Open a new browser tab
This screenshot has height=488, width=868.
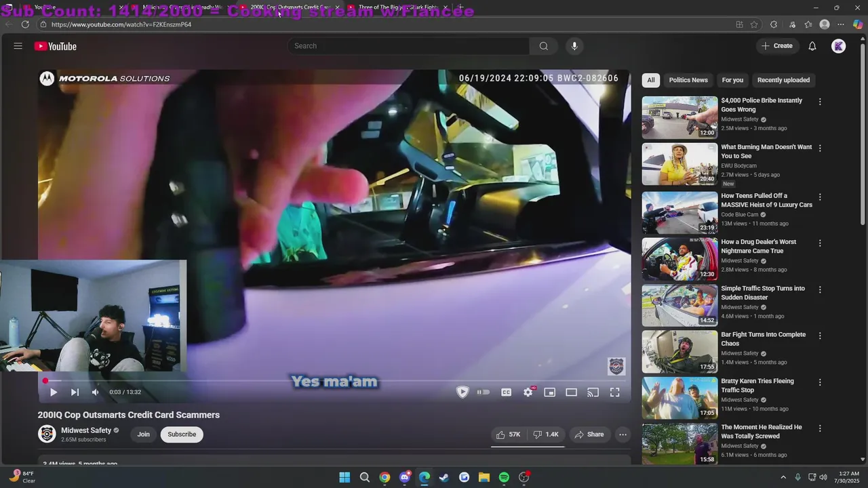460,7
